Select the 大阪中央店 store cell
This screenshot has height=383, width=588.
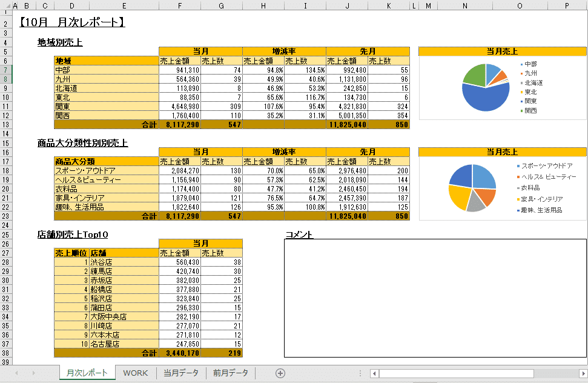tap(124, 316)
